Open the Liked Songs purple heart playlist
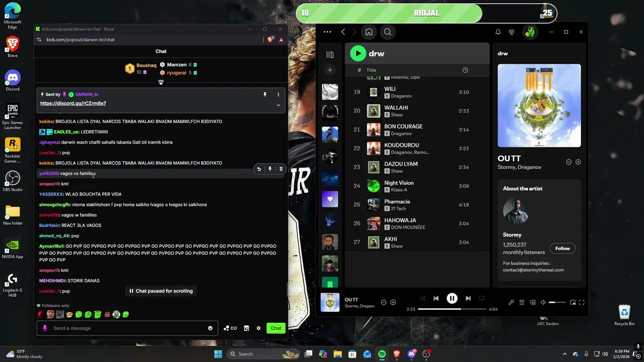The height and width of the screenshot is (362, 644). click(x=330, y=199)
